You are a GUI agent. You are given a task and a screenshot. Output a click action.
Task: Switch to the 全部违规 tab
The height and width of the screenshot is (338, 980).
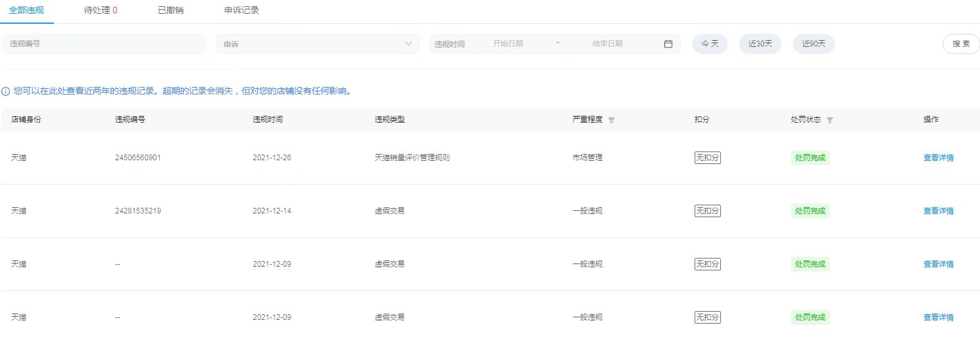pos(26,11)
